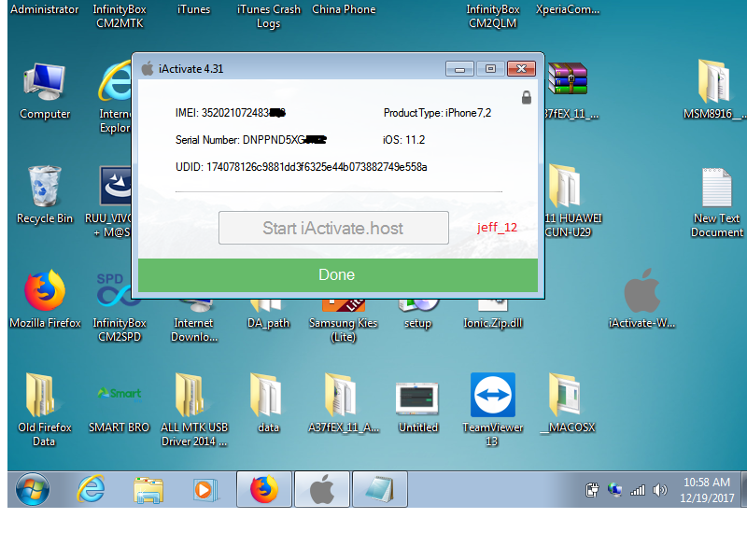747x560 pixels.
Task: Select the Internet Download Manager desktop shortcut
Action: pos(194,321)
